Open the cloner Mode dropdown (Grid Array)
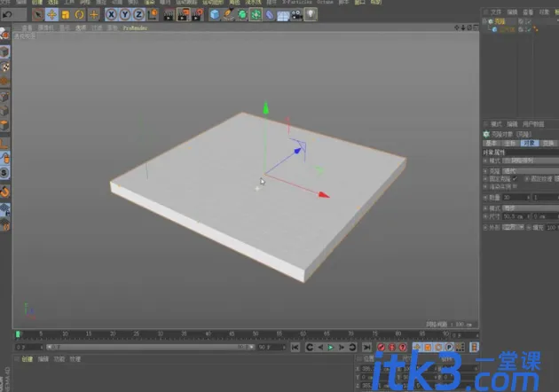Image resolution: width=559 pixels, height=392 pixels. tap(531, 161)
